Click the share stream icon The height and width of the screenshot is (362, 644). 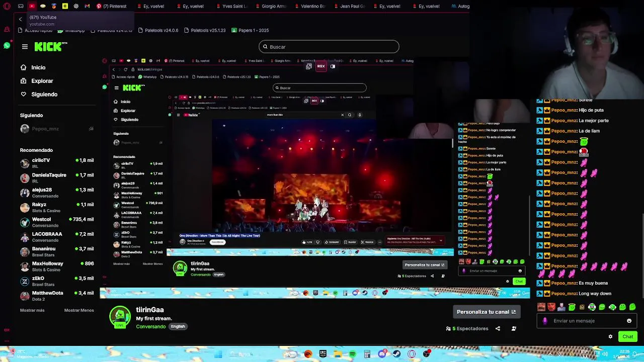click(x=498, y=328)
